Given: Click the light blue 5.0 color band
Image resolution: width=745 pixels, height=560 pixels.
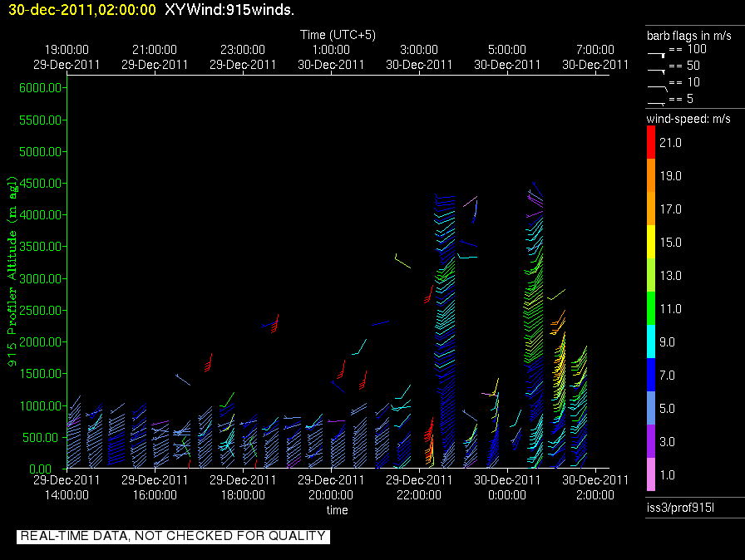Looking at the screenshot, I should (x=651, y=408).
